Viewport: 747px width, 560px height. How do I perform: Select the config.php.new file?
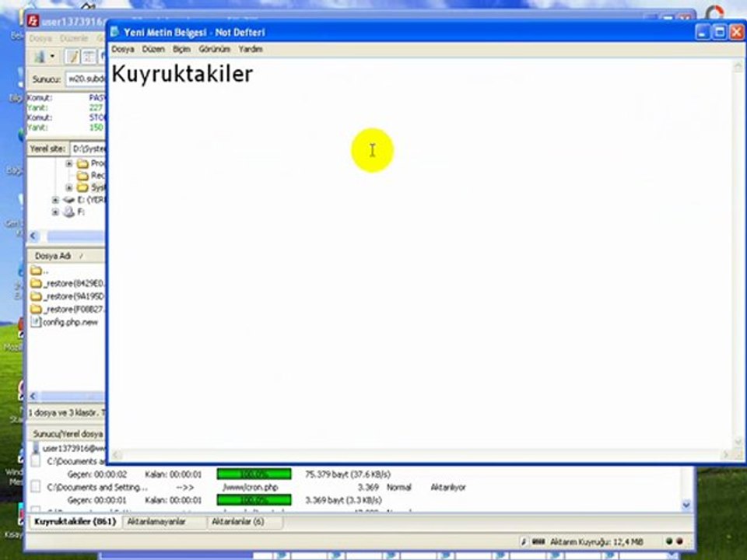[x=64, y=322]
